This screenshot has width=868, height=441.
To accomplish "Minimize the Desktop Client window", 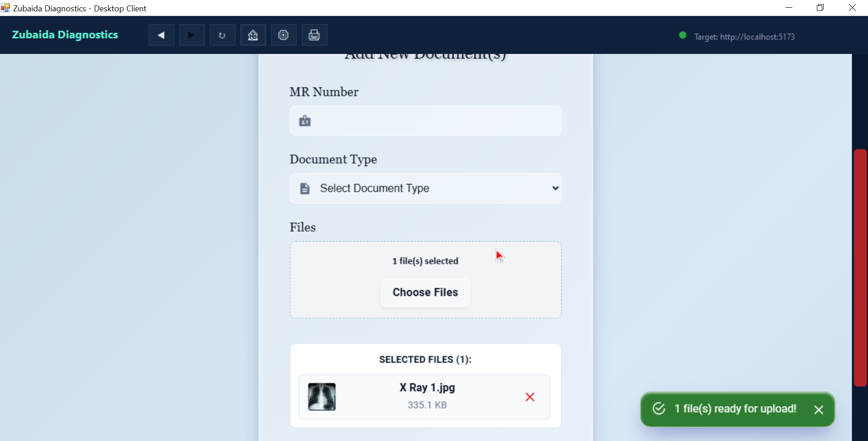I will 789,8.
